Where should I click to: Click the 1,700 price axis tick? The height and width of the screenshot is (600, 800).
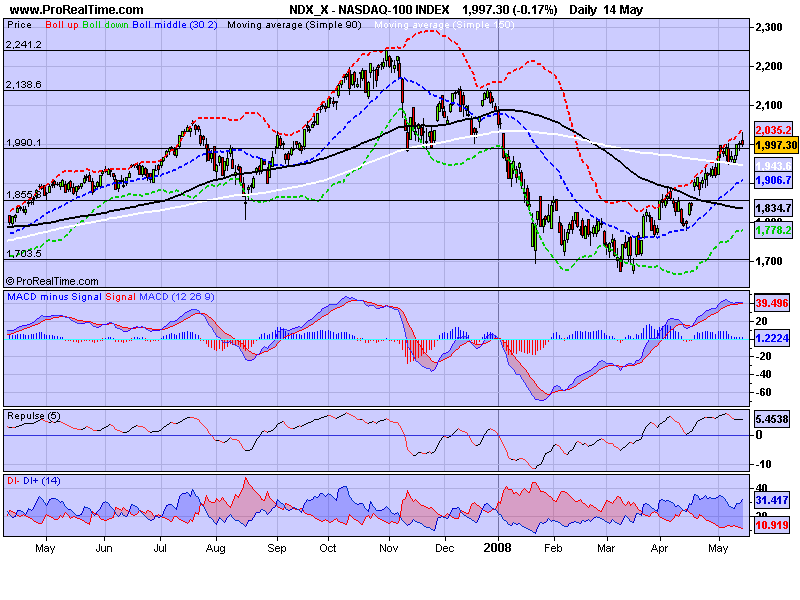pyautogui.click(x=769, y=261)
